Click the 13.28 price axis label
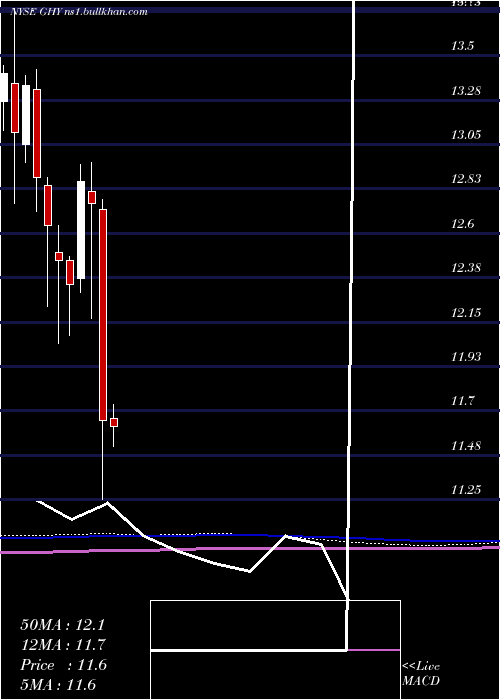Screen dimensions: 500x700 coord(466,91)
